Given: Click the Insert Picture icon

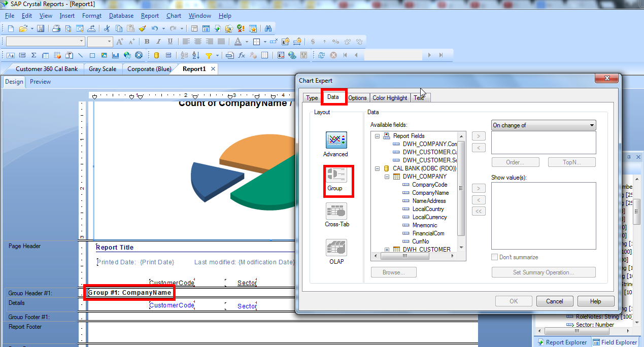Looking at the screenshot, I should [104, 55].
